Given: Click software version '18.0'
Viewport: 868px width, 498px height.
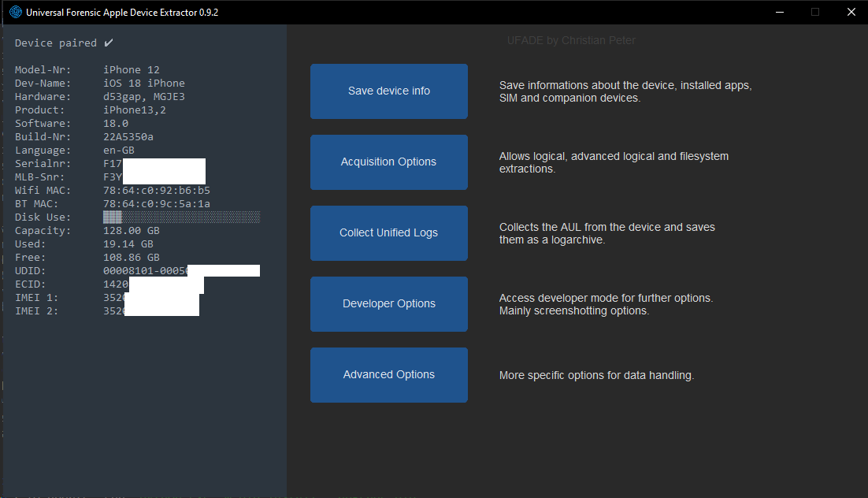Looking at the screenshot, I should pyautogui.click(x=116, y=124).
